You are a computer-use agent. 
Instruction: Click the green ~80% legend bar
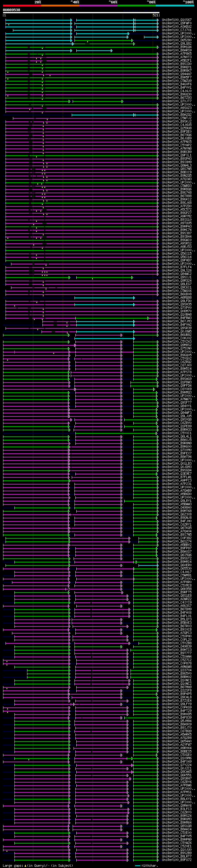pyautogui.click(x=137, y=6)
